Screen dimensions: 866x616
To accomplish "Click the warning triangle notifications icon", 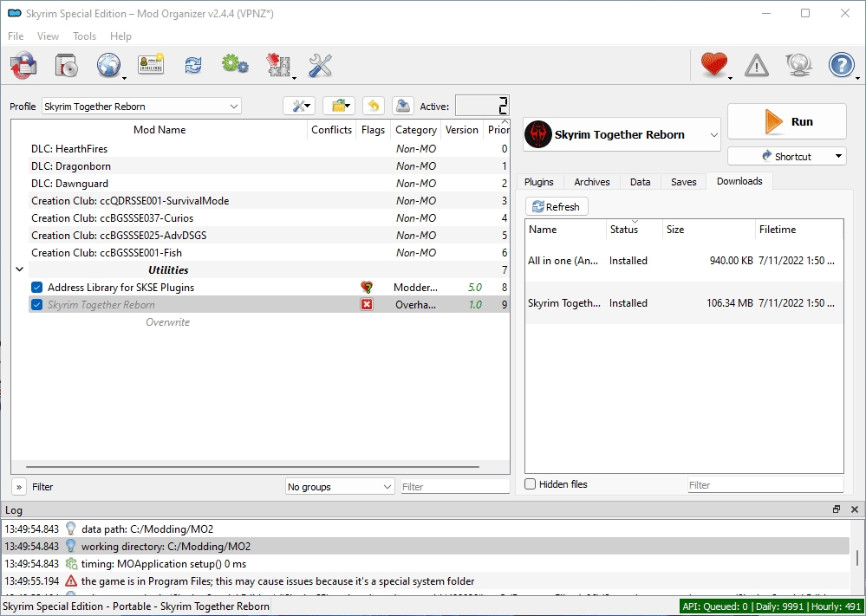I will pos(756,65).
